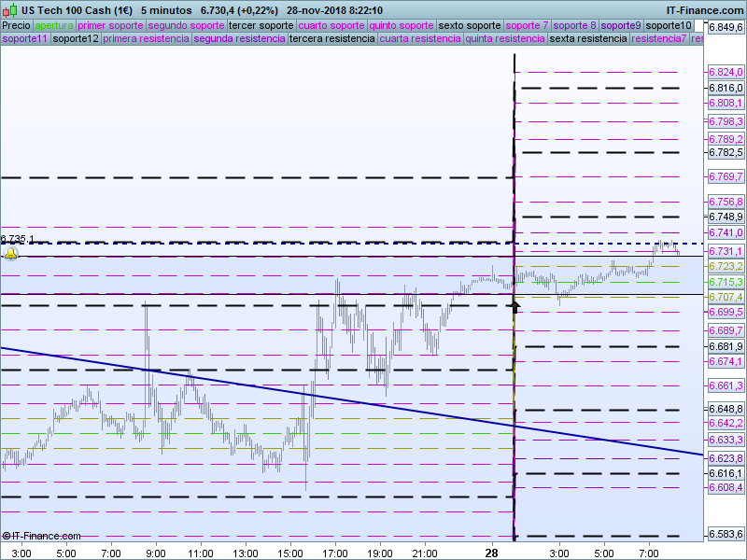Click the 21:00 time axis label
The height and width of the screenshot is (560, 747).
pyautogui.click(x=425, y=553)
